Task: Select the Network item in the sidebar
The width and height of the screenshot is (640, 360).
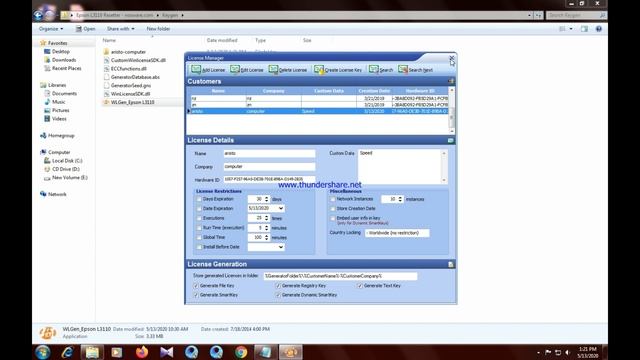Action: pyautogui.click(x=53, y=194)
